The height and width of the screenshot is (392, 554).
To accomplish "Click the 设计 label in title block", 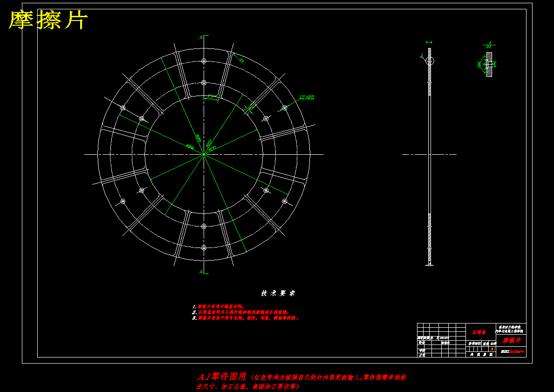I will pos(422,343).
